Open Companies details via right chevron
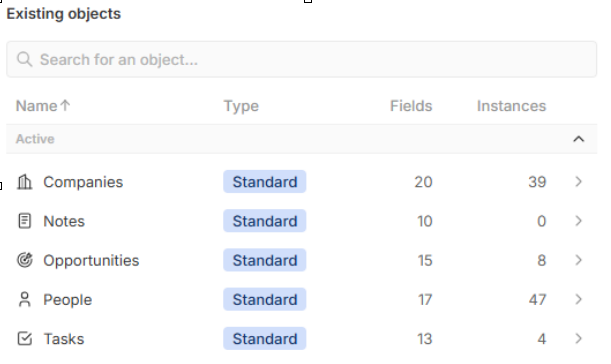This screenshot has width=611, height=364. click(579, 182)
